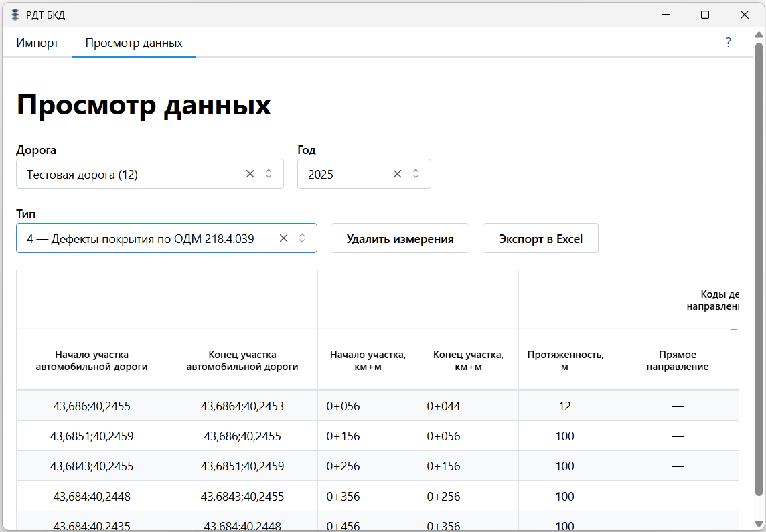Select end cell 43,6843;40,2455 in fourth row

pos(242,497)
